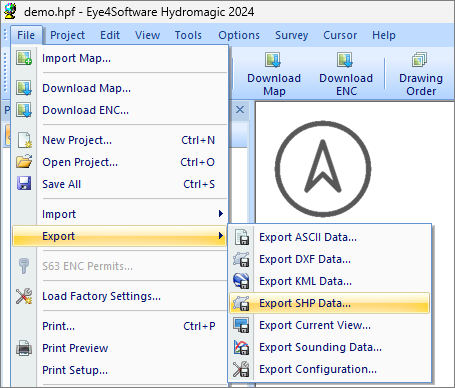Open the File menu

26,35
